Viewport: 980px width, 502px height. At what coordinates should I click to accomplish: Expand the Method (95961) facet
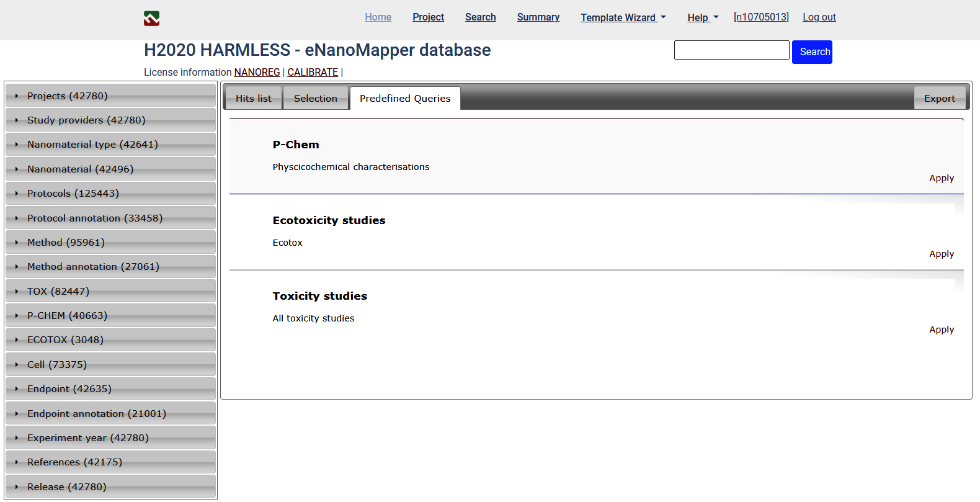point(111,243)
